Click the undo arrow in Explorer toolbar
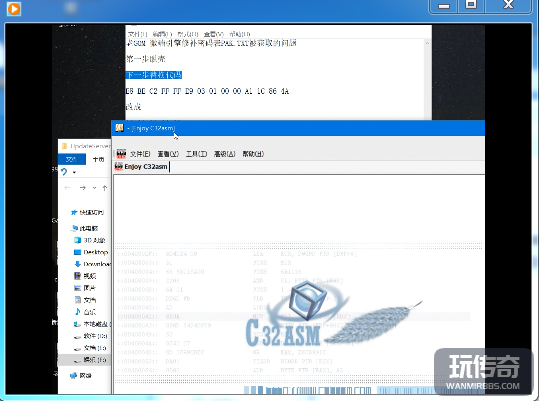Viewport: 539px width, 401px height. [x=64, y=171]
